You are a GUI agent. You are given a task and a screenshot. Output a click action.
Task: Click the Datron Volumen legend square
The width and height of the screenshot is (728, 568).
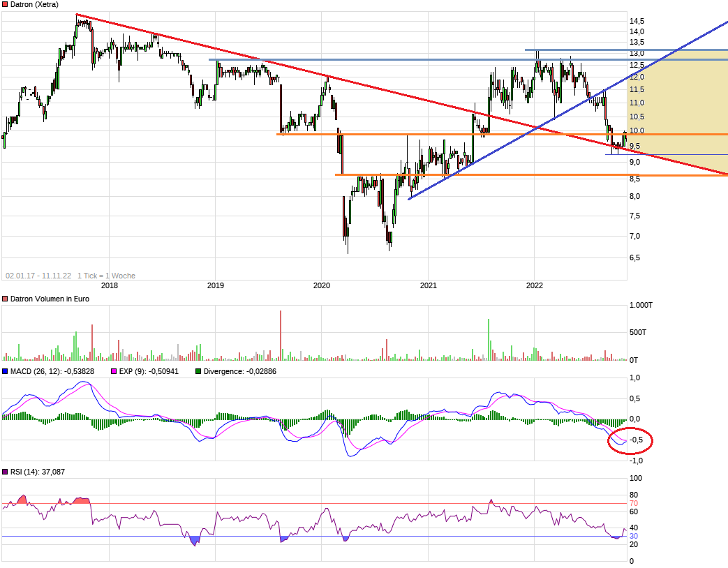pyautogui.click(x=6, y=299)
